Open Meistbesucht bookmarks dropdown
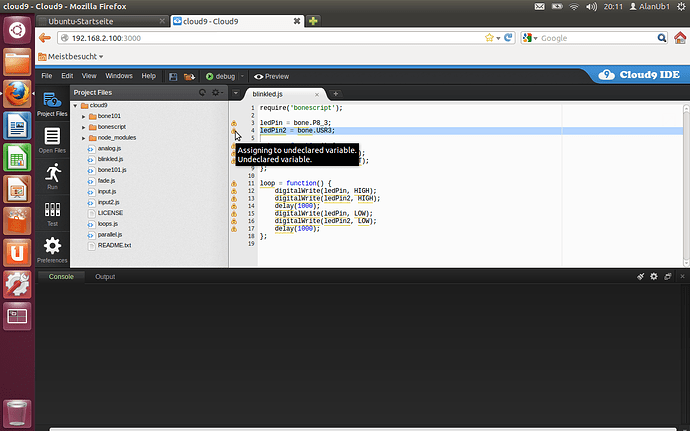Viewport: 690px width, 431px height. click(71, 56)
